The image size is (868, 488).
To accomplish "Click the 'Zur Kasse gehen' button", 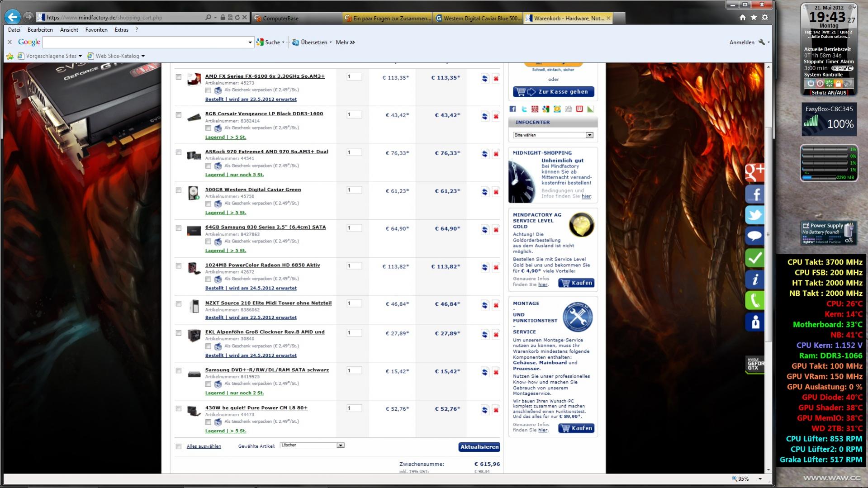I will [x=554, y=92].
